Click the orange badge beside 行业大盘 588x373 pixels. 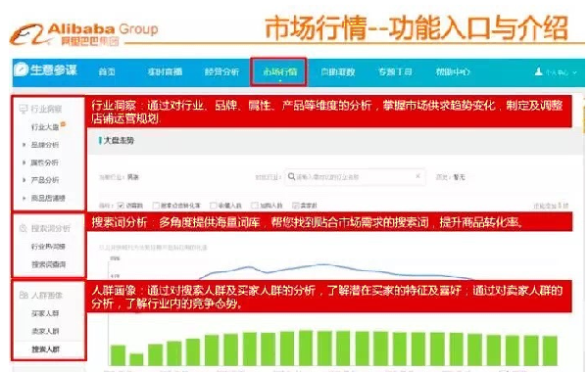click(63, 124)
